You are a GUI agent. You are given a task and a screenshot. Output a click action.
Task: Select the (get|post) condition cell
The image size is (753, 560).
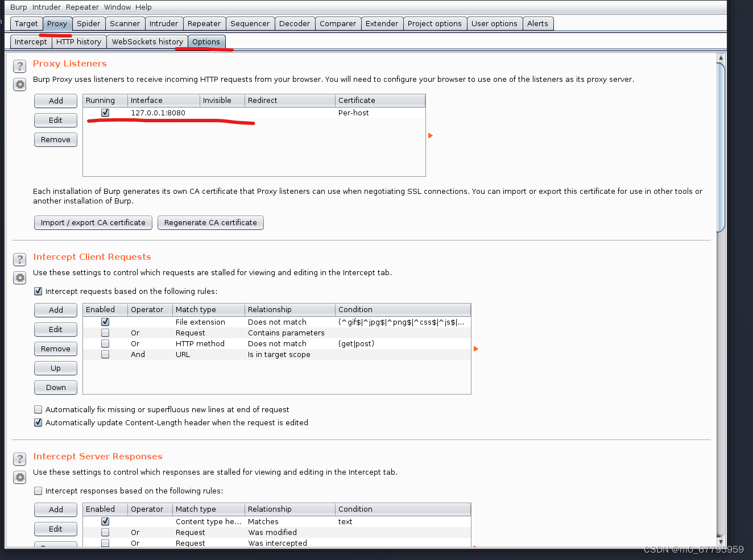(x=403, y=343)
